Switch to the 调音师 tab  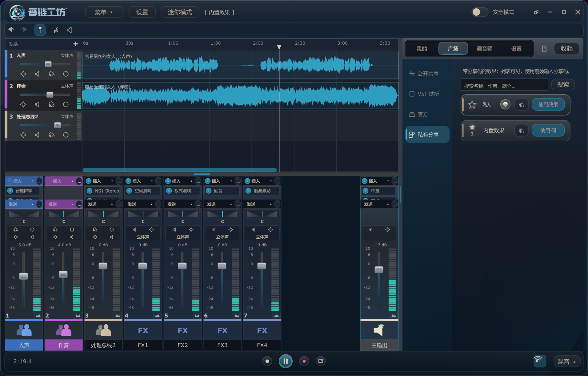[484, 49]
